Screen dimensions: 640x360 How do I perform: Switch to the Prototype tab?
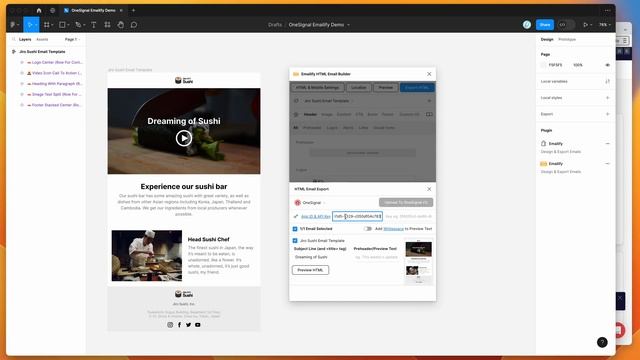tap(567, 40)
